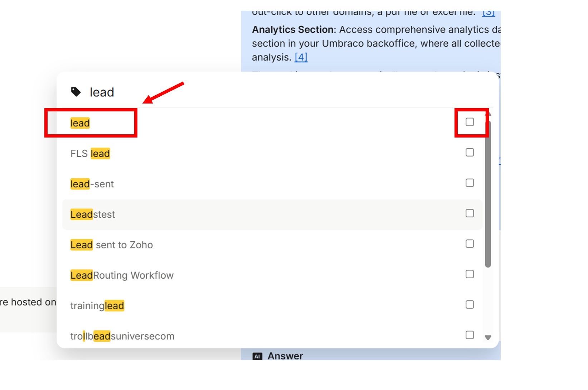588x390 pixels.
Task: Click the tag list scrollbar thumb
Action: [488, 193]
